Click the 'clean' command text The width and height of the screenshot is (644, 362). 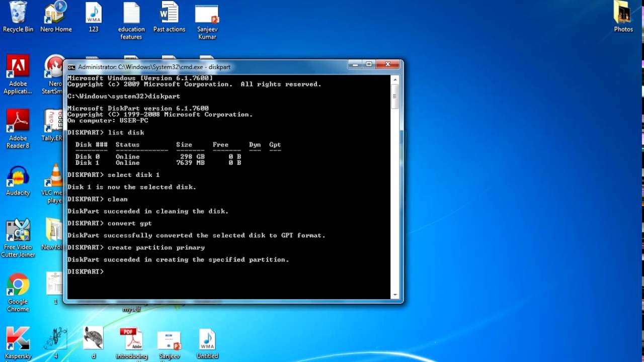tap(118, 199)
